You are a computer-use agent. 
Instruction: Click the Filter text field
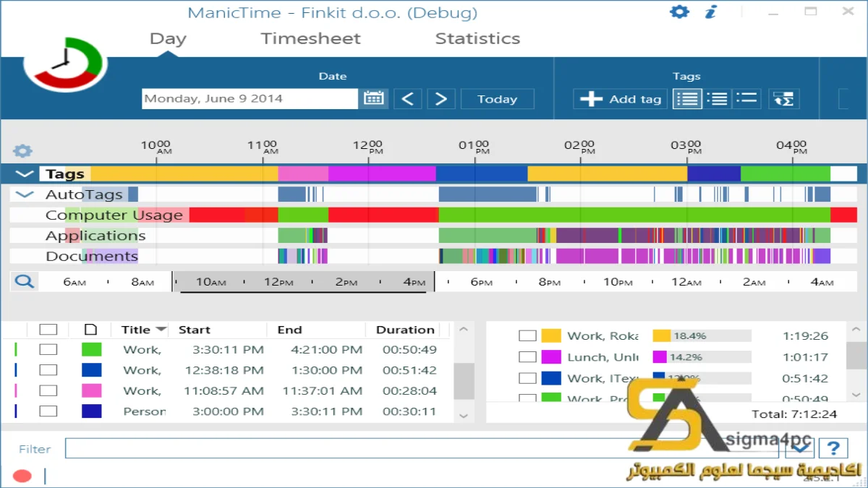click(x=422, y=448)
